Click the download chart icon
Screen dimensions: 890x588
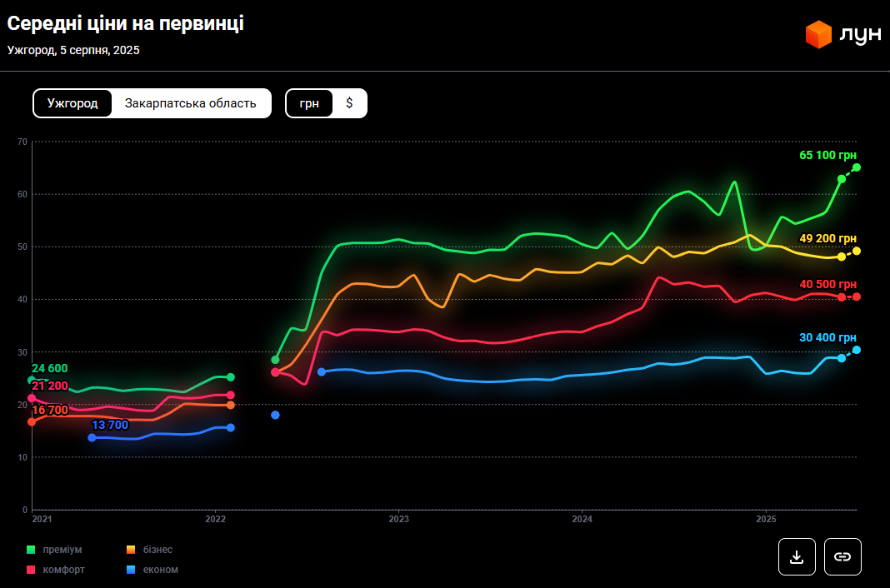click(797, 556)
